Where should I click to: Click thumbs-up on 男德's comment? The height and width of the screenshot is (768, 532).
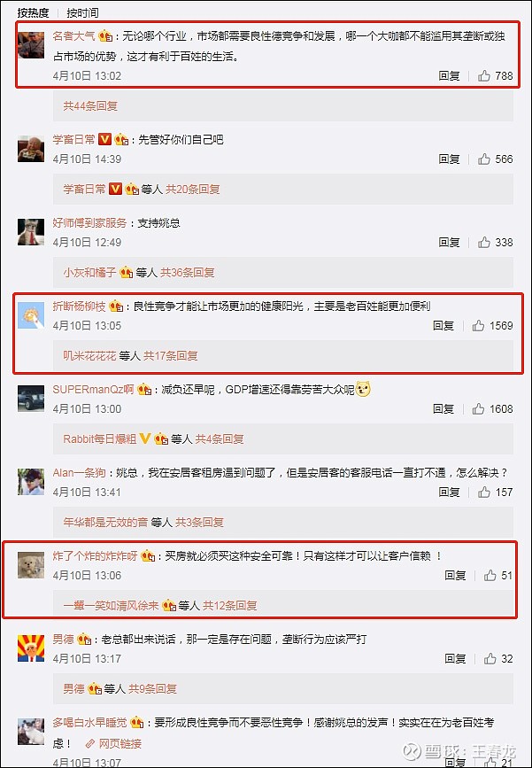pyautogui.click(x=490, y=659)
